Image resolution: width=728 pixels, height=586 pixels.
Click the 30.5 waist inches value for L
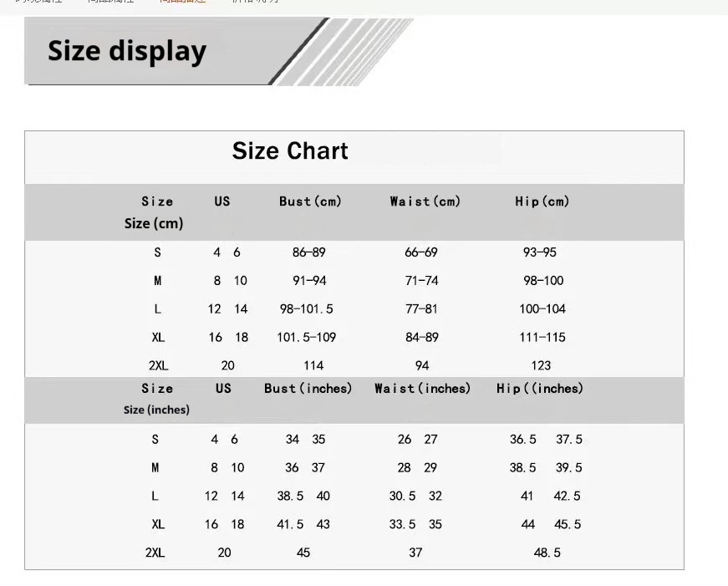[x=402, y=496]
